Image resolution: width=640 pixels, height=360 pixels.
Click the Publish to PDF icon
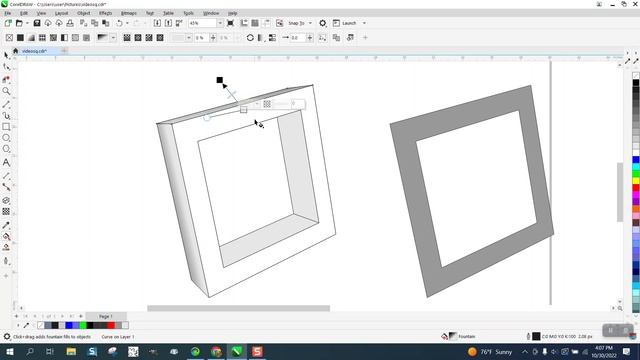tap(179, 23)
